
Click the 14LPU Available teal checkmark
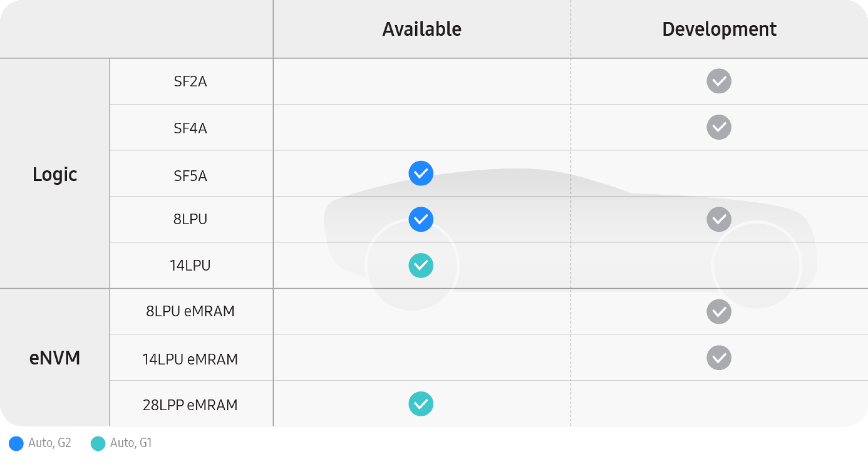point(421,265)
